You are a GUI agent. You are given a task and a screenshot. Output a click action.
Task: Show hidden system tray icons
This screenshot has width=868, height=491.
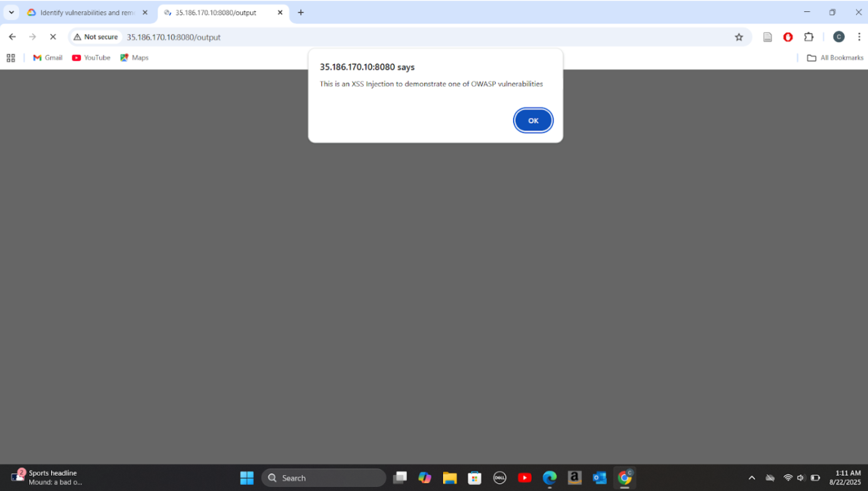(751, 478)
